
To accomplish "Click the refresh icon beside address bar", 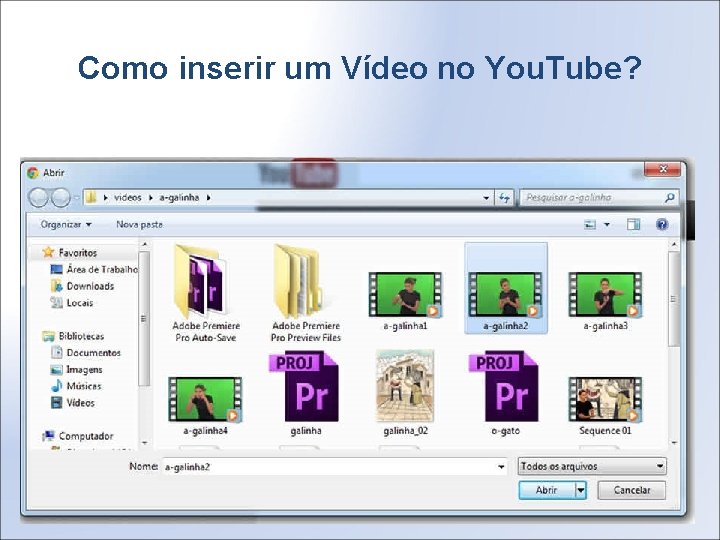I will pos(504,198).
